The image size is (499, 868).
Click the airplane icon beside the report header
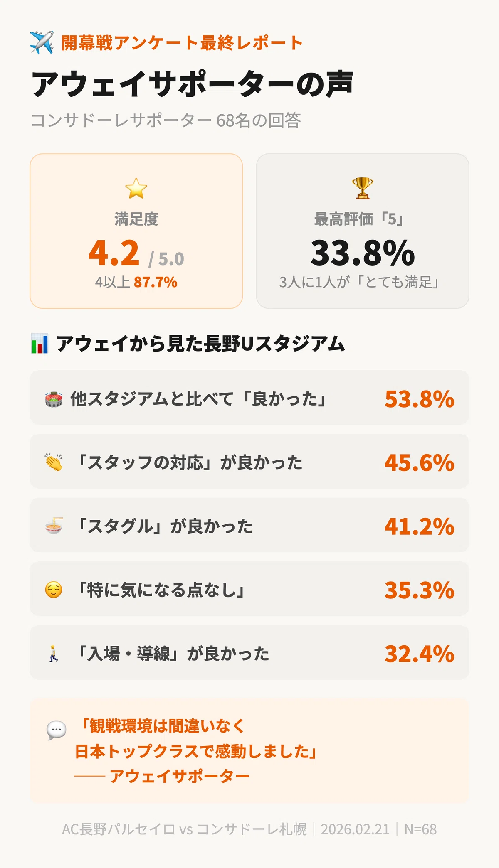[42, 42]
